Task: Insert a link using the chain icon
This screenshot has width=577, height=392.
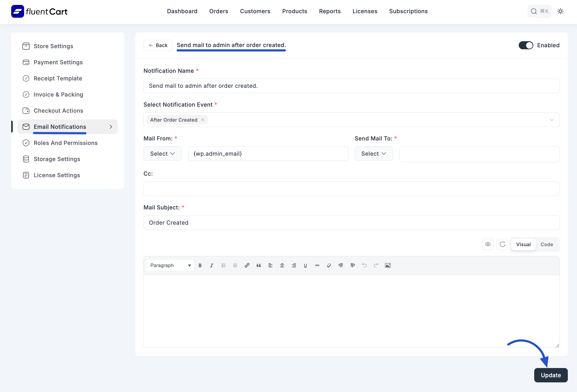Action: [247, 265]
